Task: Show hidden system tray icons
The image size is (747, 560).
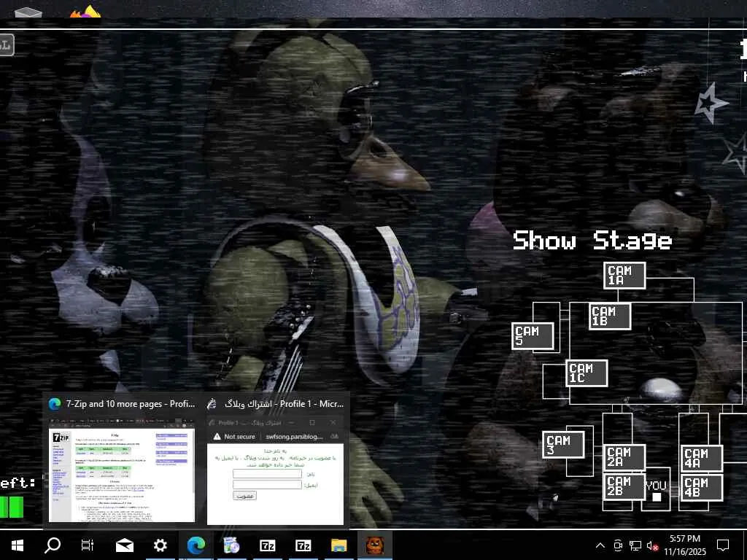Action: click(x=600, y=545)
